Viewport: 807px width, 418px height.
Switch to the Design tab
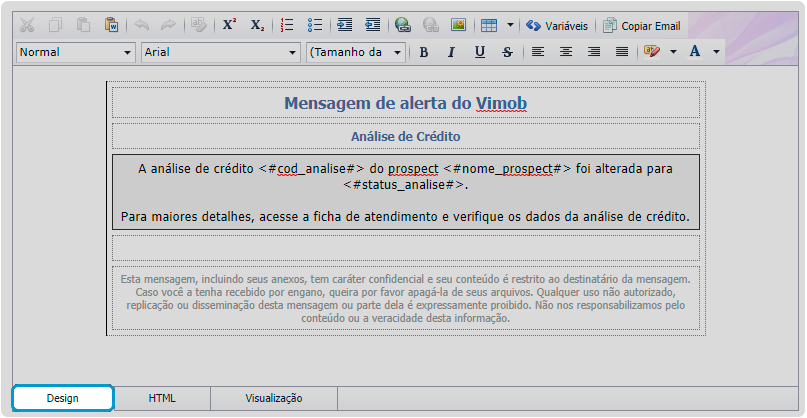click(x=63, y=398)
